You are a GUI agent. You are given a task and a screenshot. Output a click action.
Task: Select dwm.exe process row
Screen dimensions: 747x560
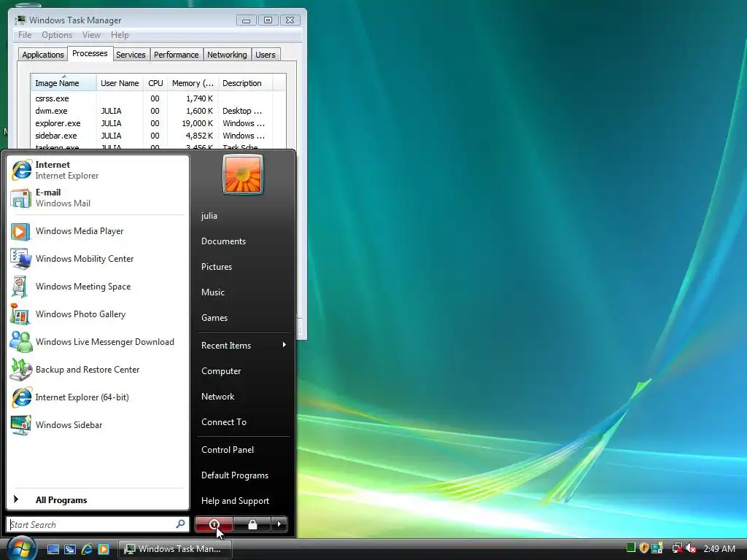pyautogui.click(x=158, y=111)
